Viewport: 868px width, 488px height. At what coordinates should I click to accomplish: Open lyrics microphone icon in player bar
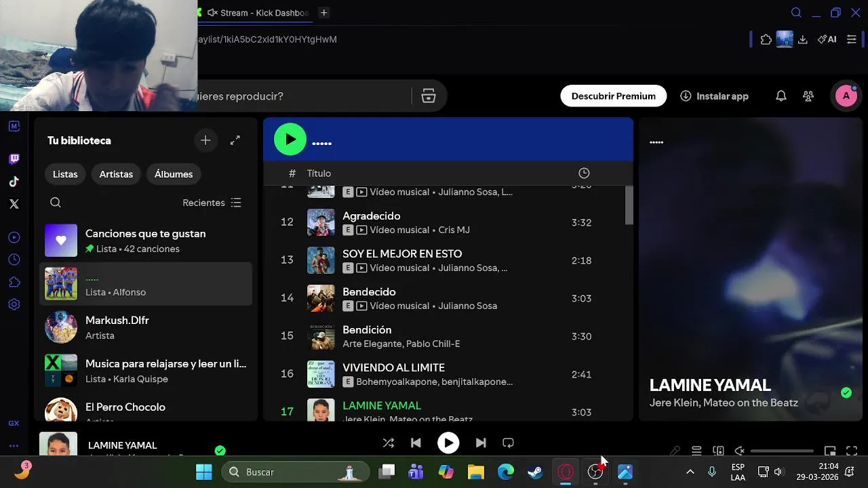click(x=675, y=451)
